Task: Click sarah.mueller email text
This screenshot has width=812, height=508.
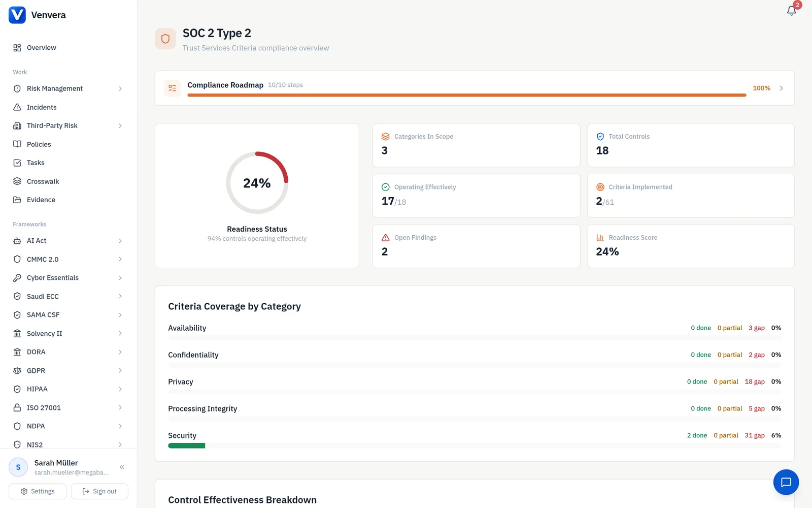Action: click(72, 472)
